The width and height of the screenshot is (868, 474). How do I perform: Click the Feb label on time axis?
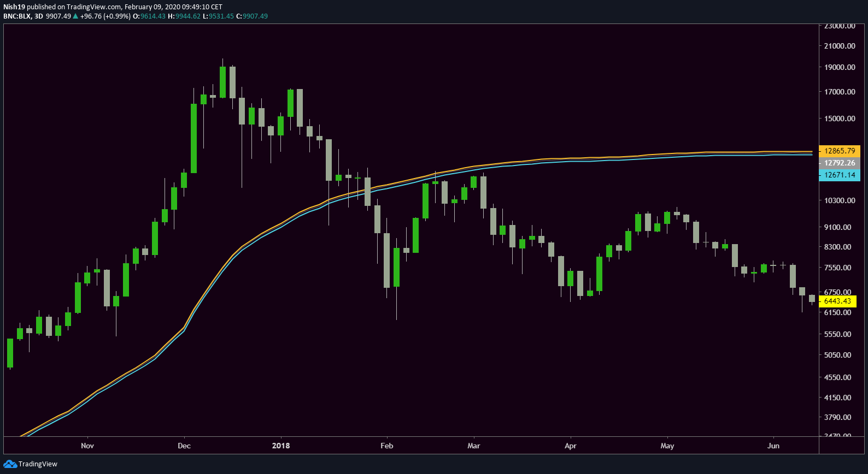coord(387,446)
